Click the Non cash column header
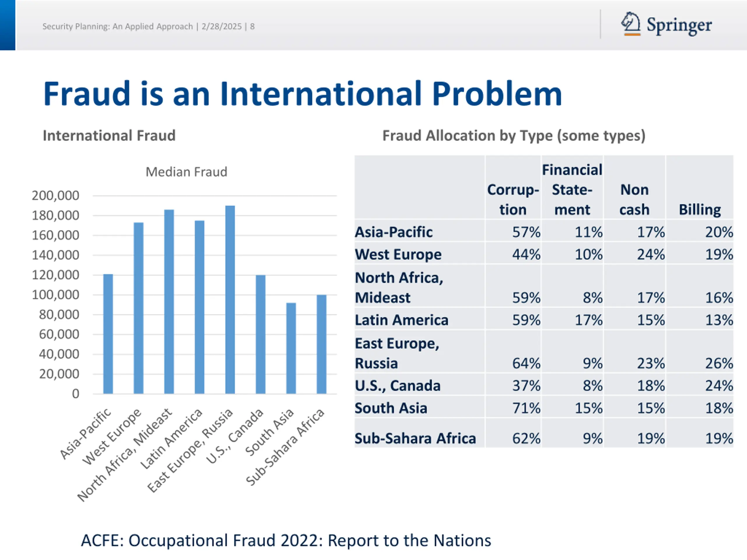The width and height of the screenshot is (747, 560). point(634,199)
